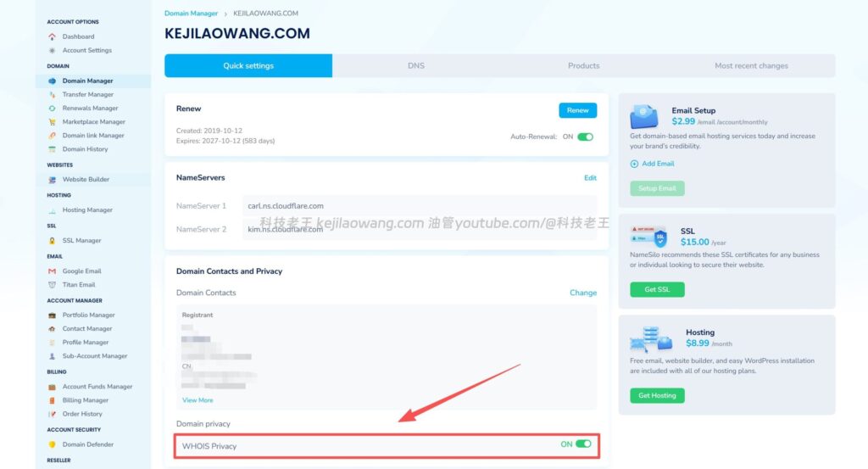The image size is (868, 469).
Task: Toggle the Auto-Renewal switch
Action: 585,137
